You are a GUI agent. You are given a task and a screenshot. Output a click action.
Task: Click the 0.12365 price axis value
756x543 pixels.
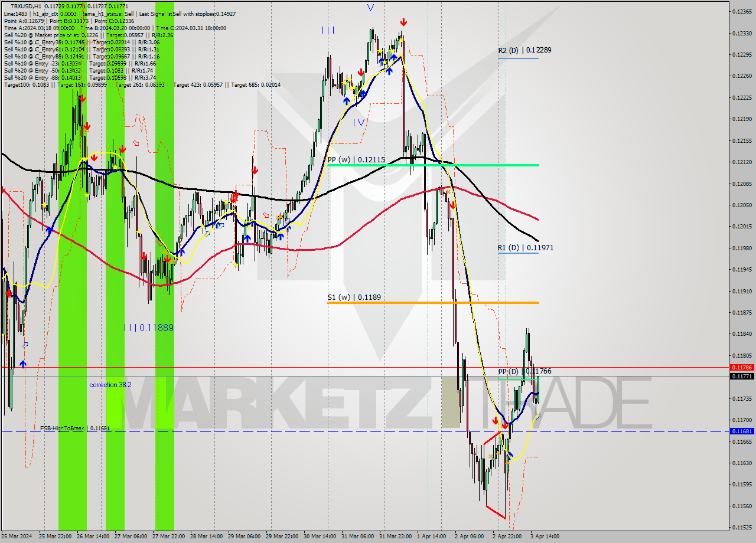pyautogui.click(x=742, y=11)
